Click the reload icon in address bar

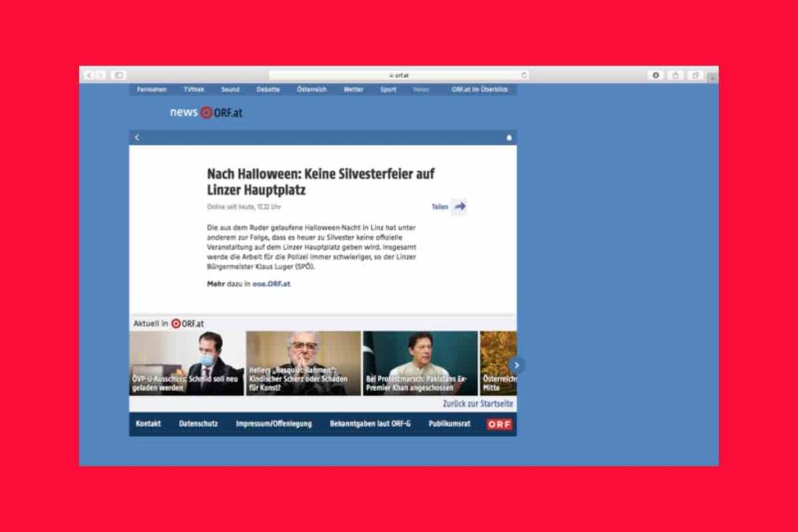click(x=523, y=76)
